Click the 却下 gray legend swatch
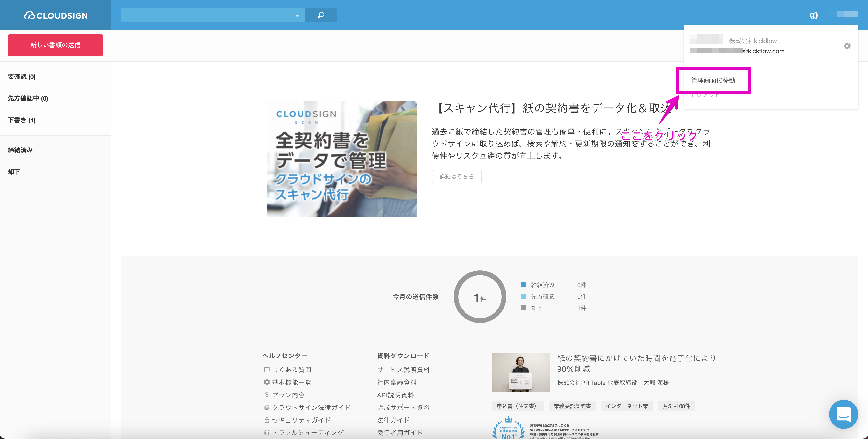868x439 pixels. point(524,308)
